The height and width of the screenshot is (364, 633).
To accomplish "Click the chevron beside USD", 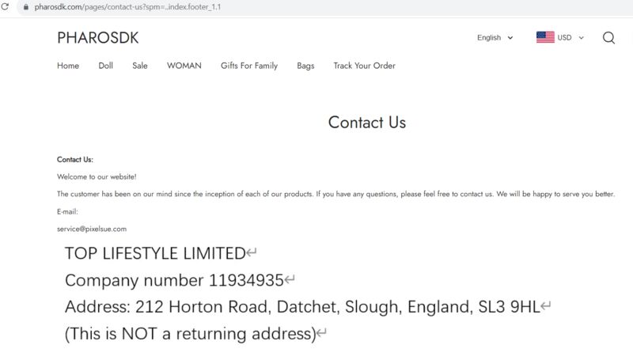I will coord(582,37).
